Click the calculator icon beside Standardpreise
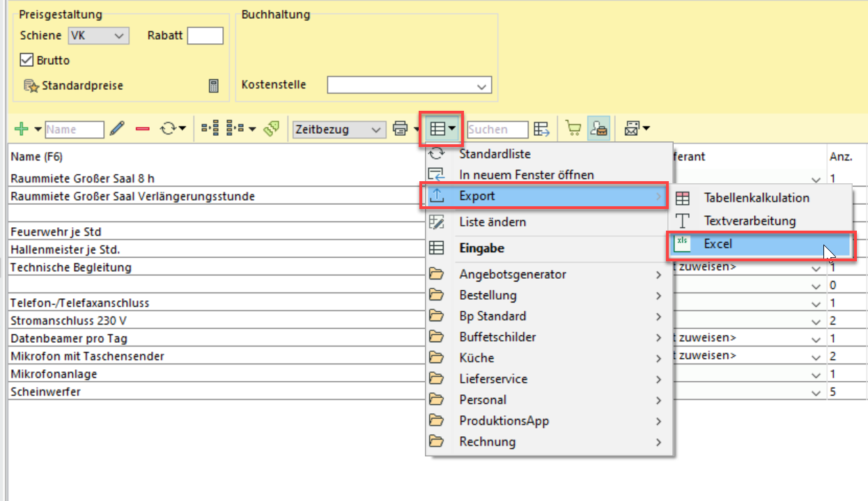This screenshot has width=868, height=501. pyautogui.click(x=214, y=86)
